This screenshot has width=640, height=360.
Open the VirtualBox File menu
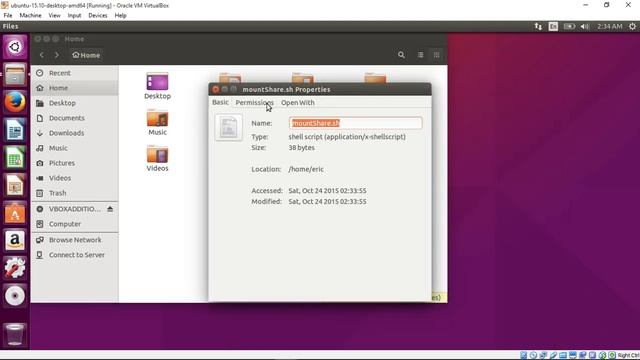pos(8,16)
